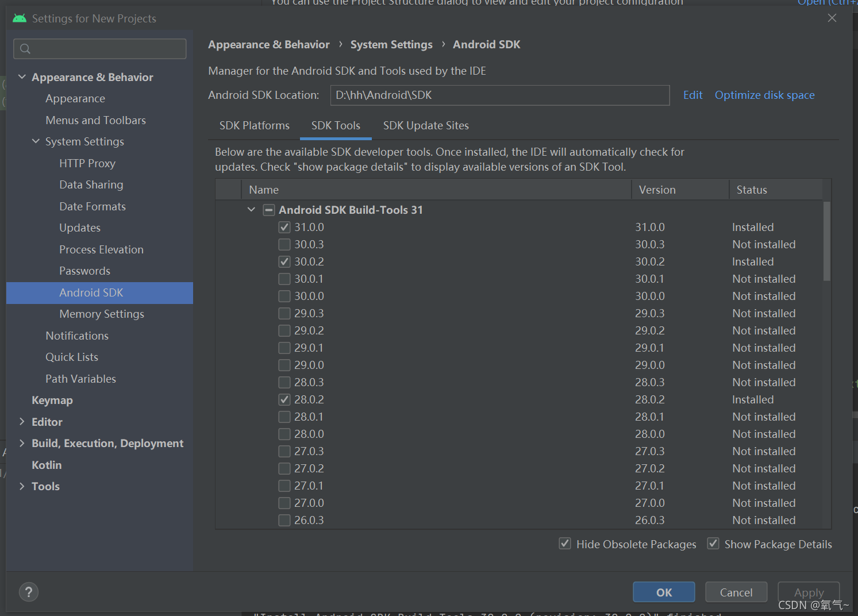Screen dimensions: 858x616
Task: Click the SDK tools list scrollbar
Action: [x=826, y=241]
